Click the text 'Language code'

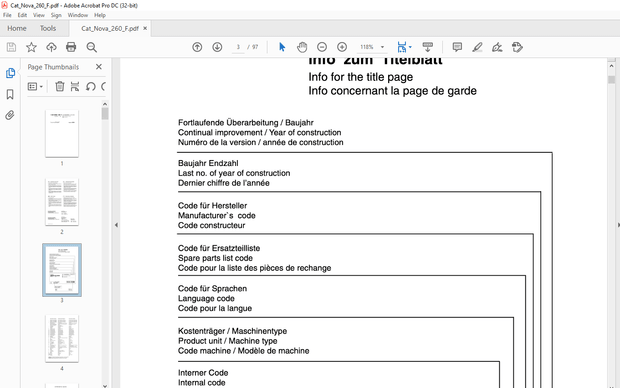(x=206, y=298)
